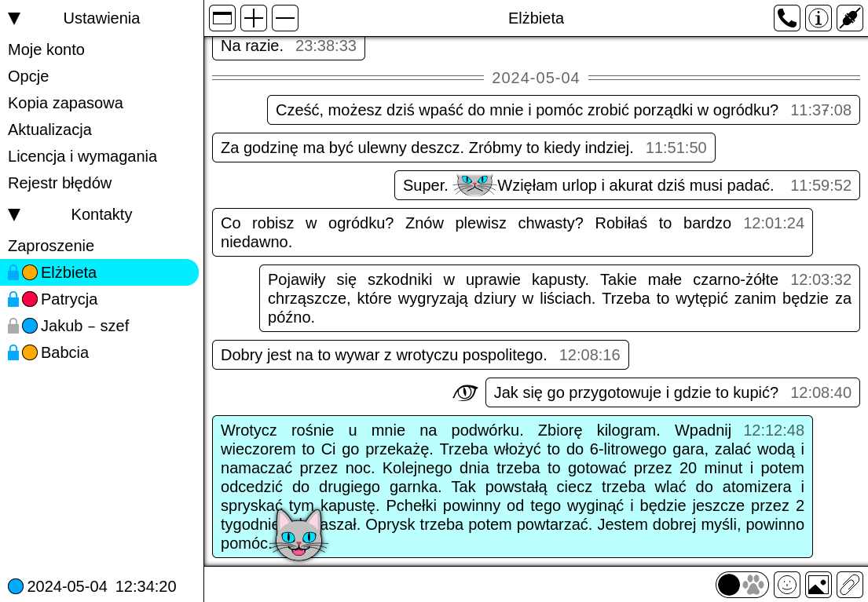Click the grey padlock next to Jakub – szef
The image size is (868, 602).
coord(13,326)
